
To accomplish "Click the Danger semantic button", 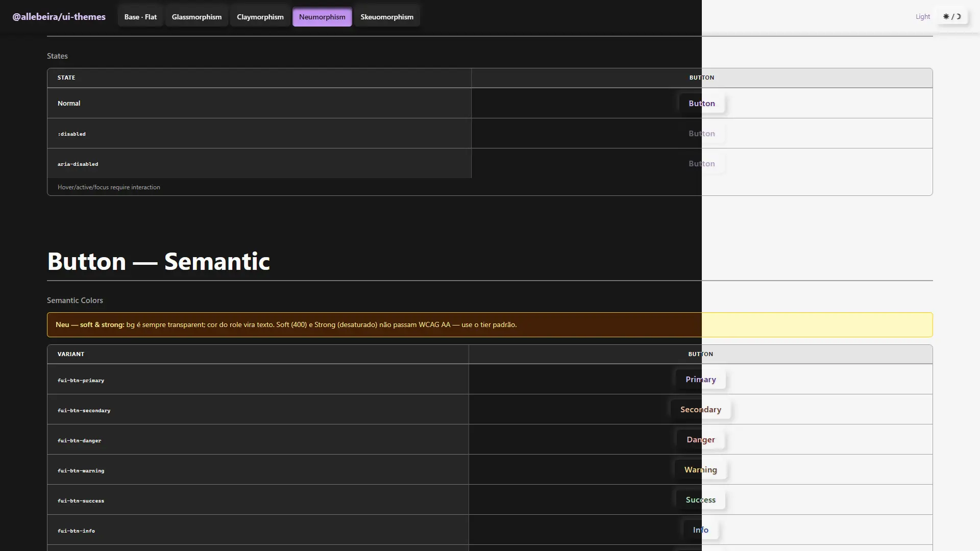I will click(701, 439).
